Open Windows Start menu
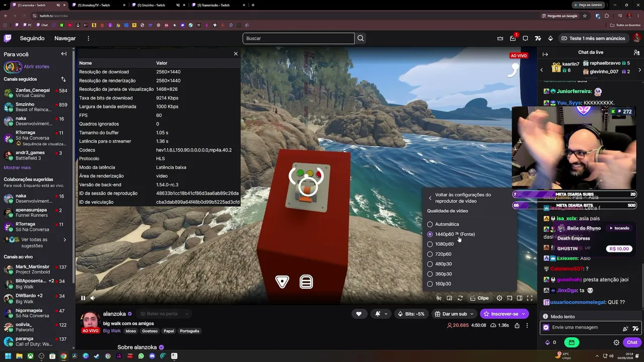The width and height of the screenshot is (644, 362). click(9, 356)
